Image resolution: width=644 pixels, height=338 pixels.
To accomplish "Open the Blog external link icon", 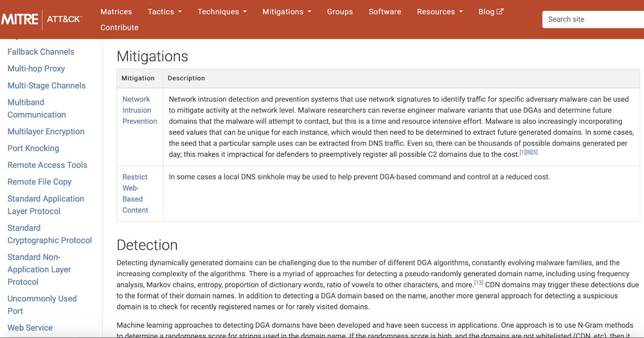I will coord(500,11).
